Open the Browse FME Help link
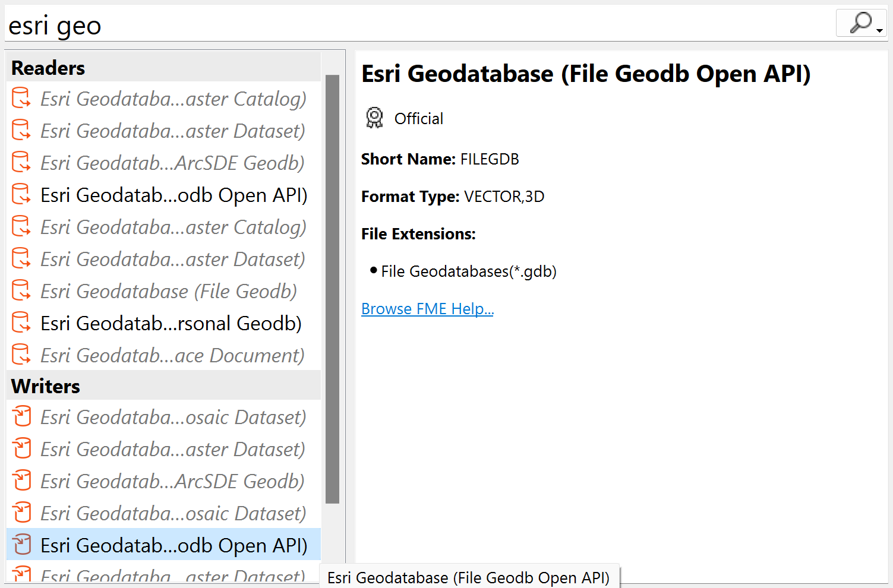893x588 pixels. point(427,308)
